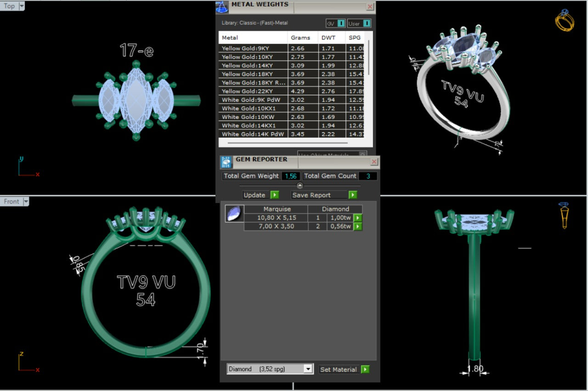Click the DWT column header

pyautogui.click(x=332, y=38)
